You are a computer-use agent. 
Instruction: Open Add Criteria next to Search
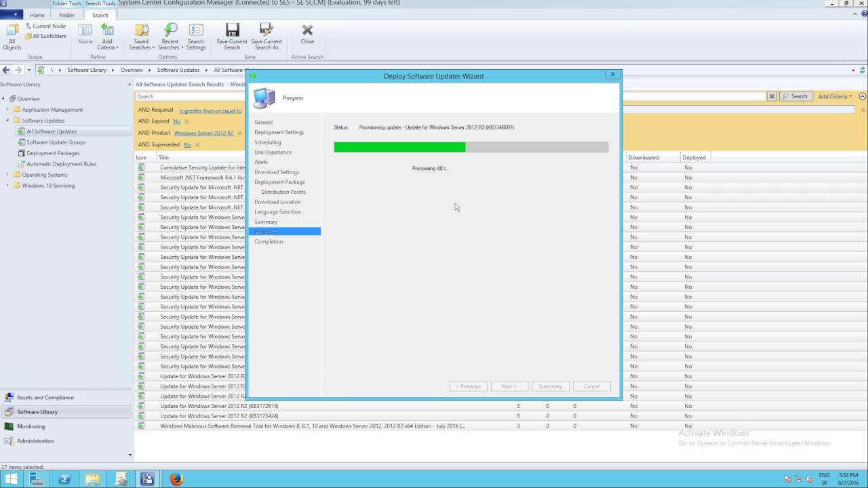[835, 96]
